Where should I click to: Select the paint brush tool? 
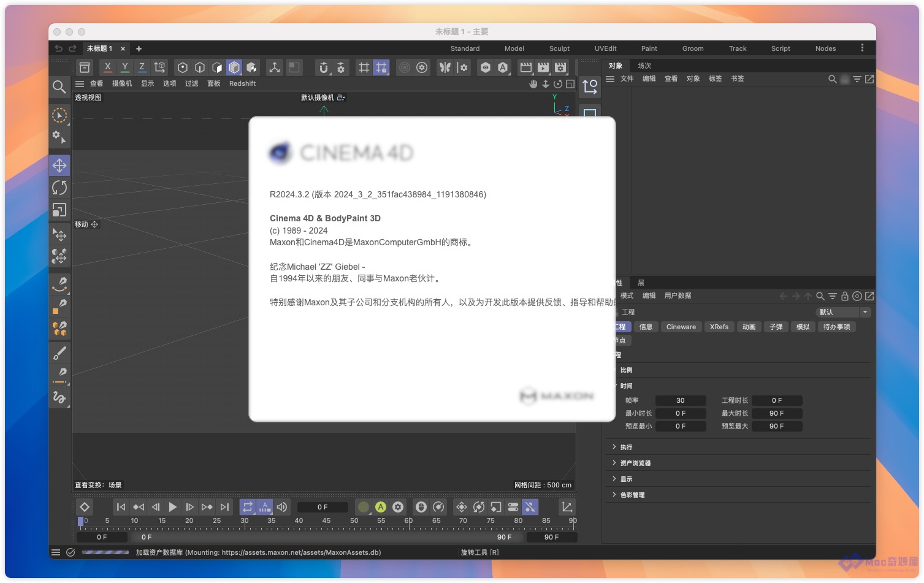(x=59, y=352)
